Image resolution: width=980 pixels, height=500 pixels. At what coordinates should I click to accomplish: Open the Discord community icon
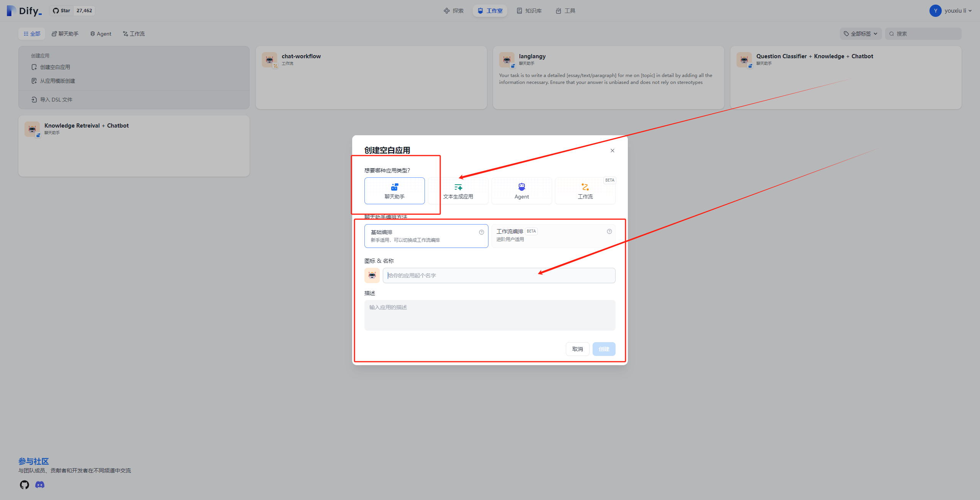click(x=40, y=485)
